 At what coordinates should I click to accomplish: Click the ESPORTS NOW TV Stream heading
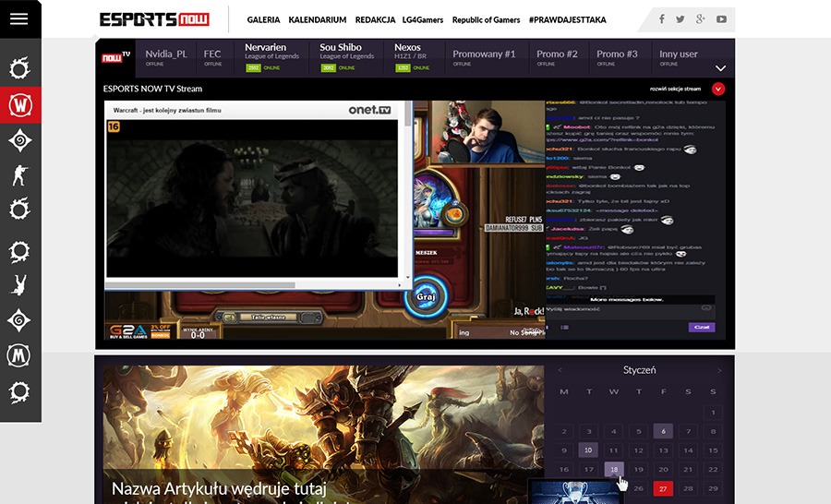click(x=152, y=89)
